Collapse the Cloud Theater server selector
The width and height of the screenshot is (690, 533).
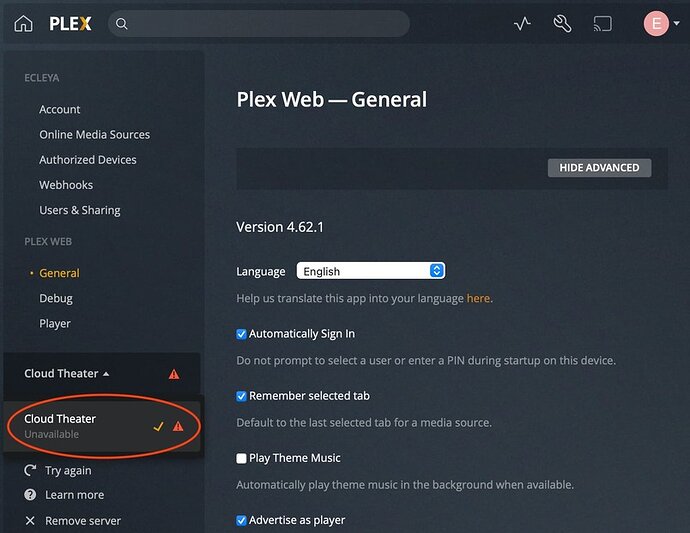[68, 373]
